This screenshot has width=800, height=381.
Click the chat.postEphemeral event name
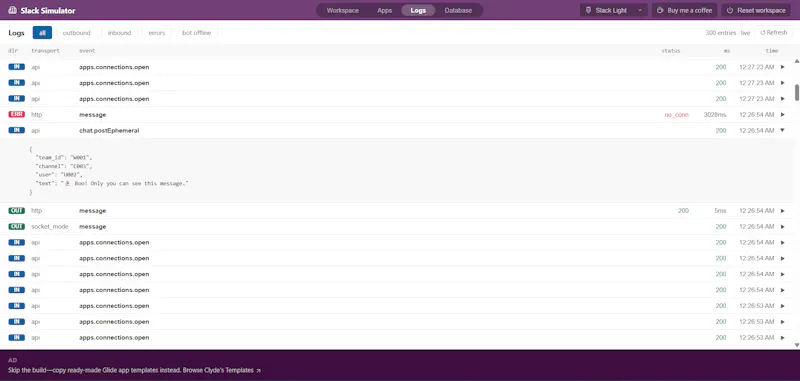(x=109, y=131)
